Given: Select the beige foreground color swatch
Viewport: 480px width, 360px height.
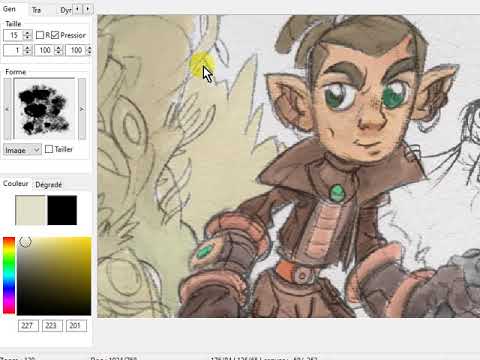Looking at the screenshot, I should point(30,210).
